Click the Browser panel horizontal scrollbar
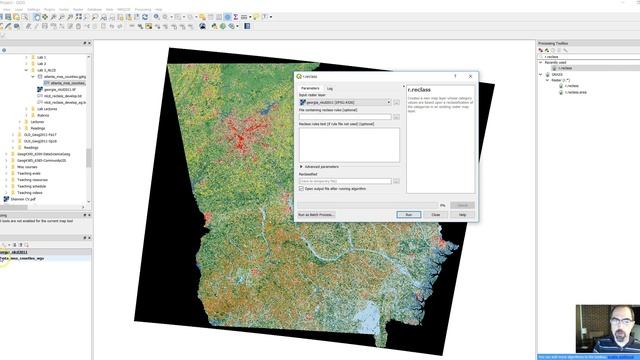Image resolution: width=640 pixels, height=360 pixels. point(14,207)
